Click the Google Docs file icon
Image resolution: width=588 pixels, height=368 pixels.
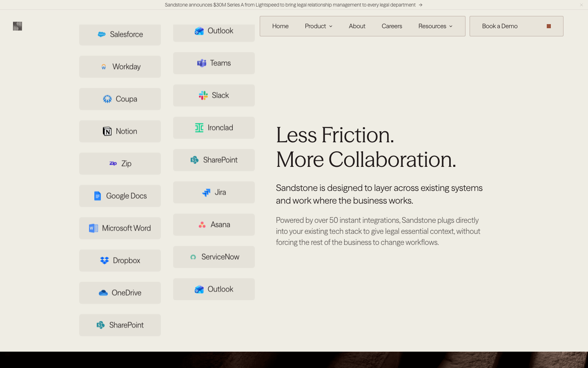(x=98, y=196)
